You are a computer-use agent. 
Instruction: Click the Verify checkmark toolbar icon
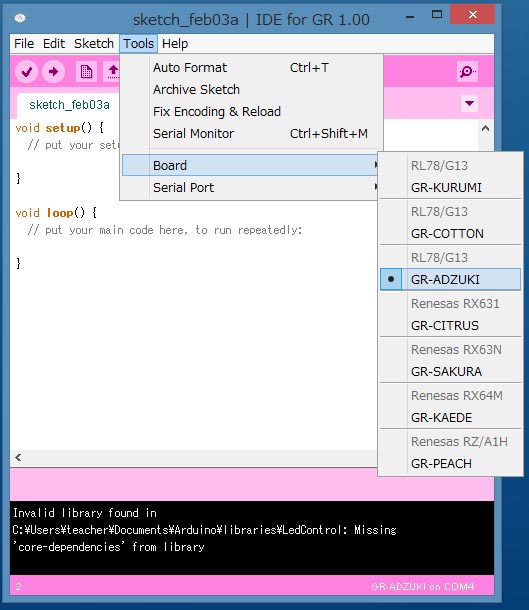26,72
